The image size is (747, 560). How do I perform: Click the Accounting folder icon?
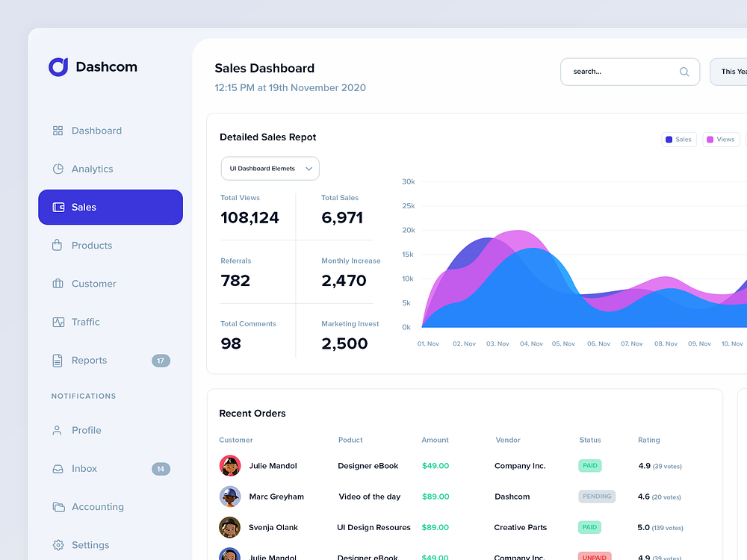click(x=58, y=506)
